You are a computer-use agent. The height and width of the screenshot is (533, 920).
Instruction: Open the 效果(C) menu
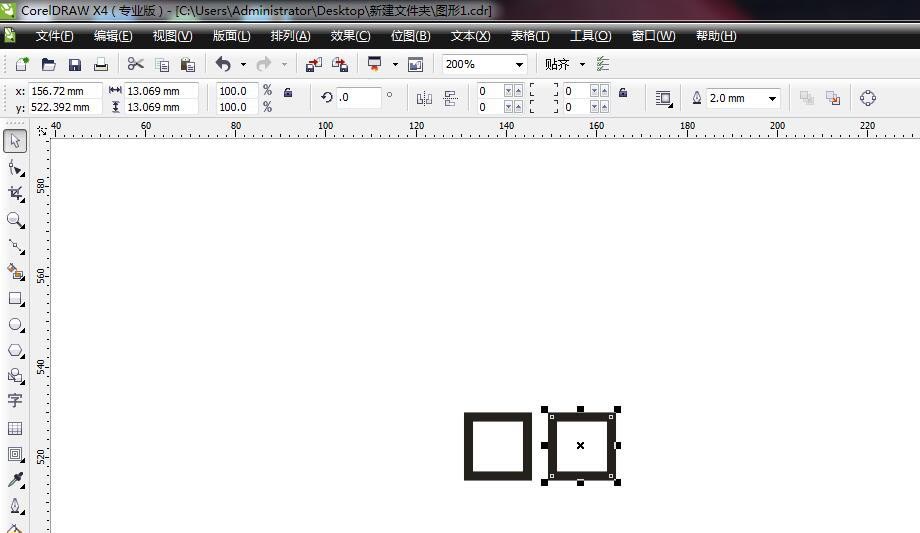click(x=350, y=36)
